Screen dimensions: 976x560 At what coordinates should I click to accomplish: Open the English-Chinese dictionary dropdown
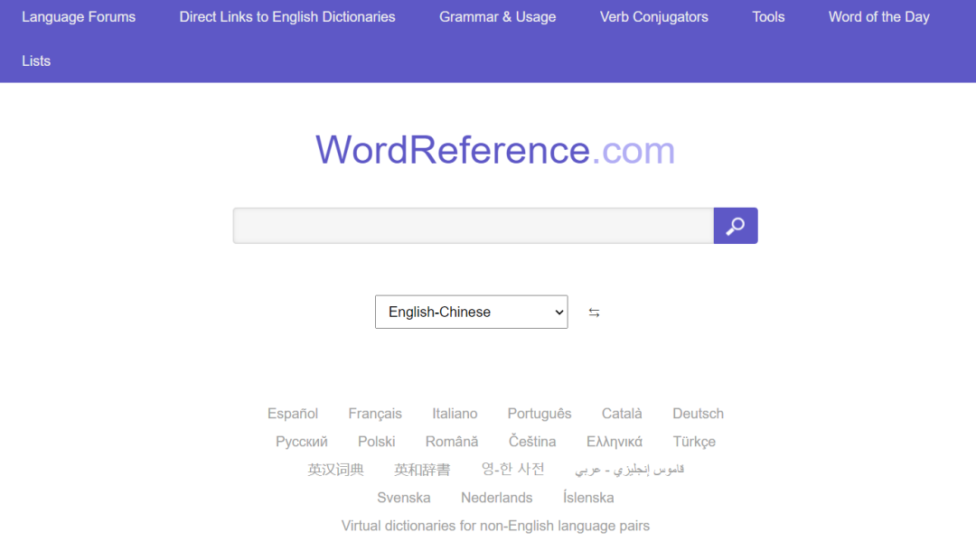pyautogui.click(x=471, y=312)
